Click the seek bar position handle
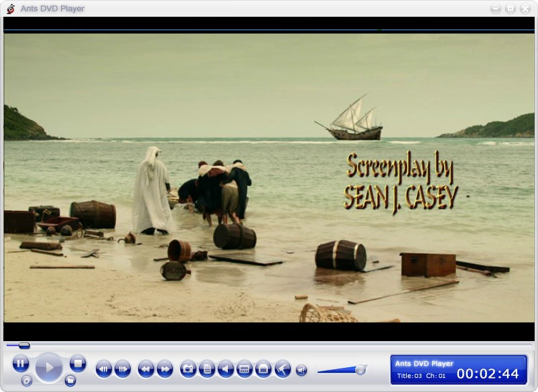The height and width of the screenshot is (392, 538). click(24, 346)
